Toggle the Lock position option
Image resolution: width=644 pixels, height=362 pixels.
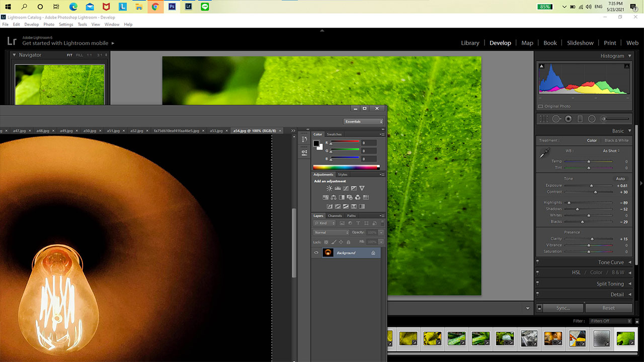pyautogui.click(x=341, y=242)
